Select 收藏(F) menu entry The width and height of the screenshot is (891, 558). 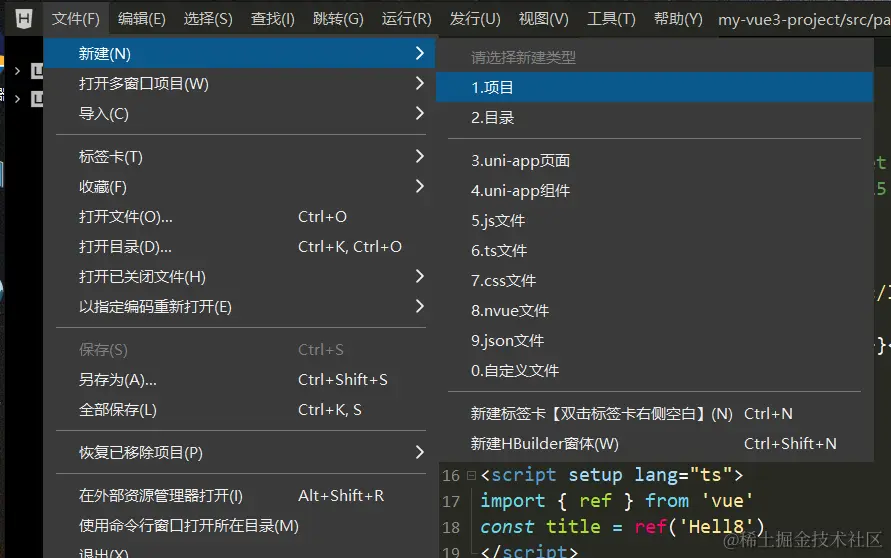(239, 186)
